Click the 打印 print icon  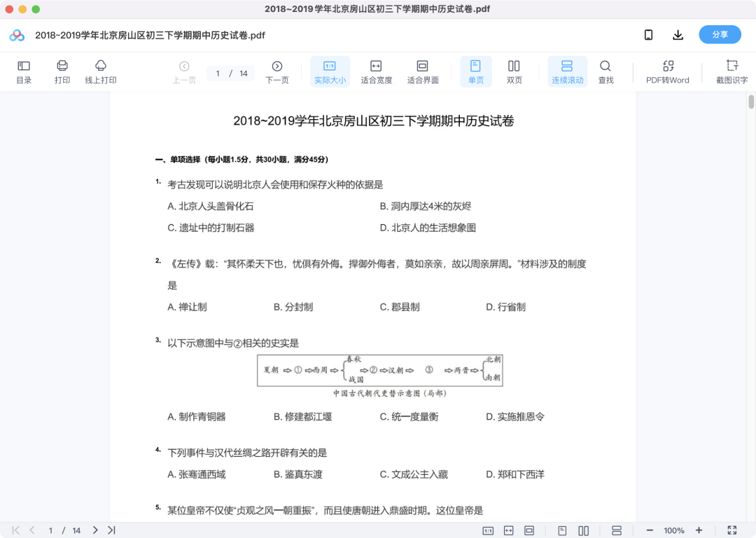click(x=62, y=72)
